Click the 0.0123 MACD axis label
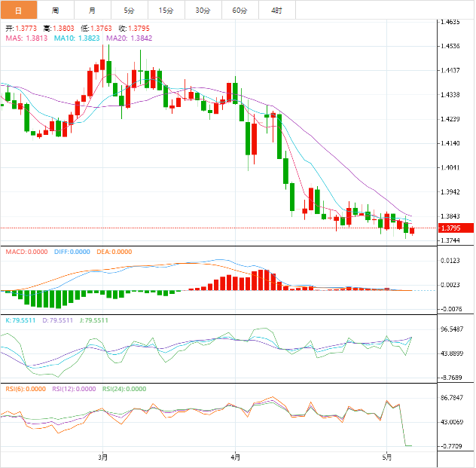The height and width of the screenshot is (468, 476). pos(450,261)
